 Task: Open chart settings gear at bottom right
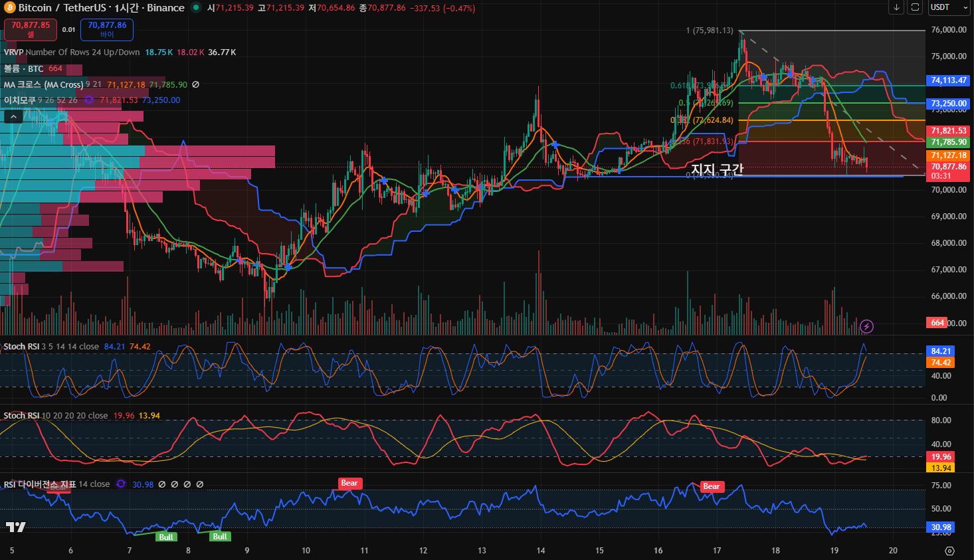click(949, 551)
